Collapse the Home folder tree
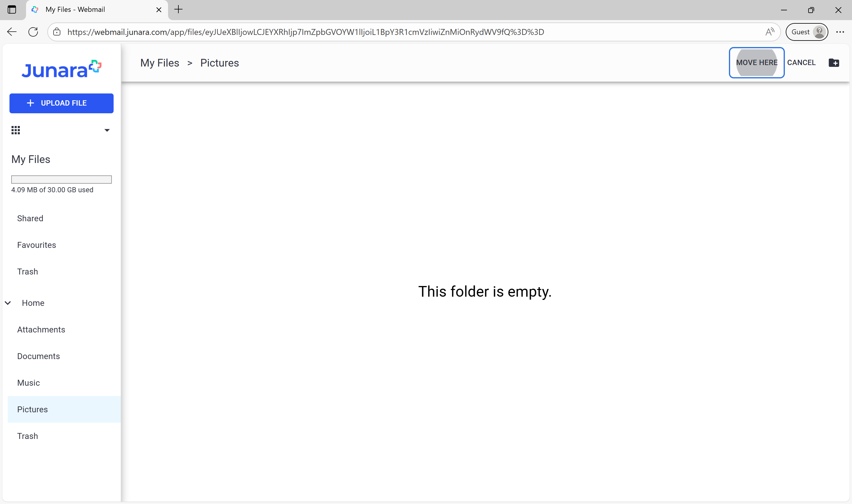This screenshot has width=852, height=504. tap(8, 303)
